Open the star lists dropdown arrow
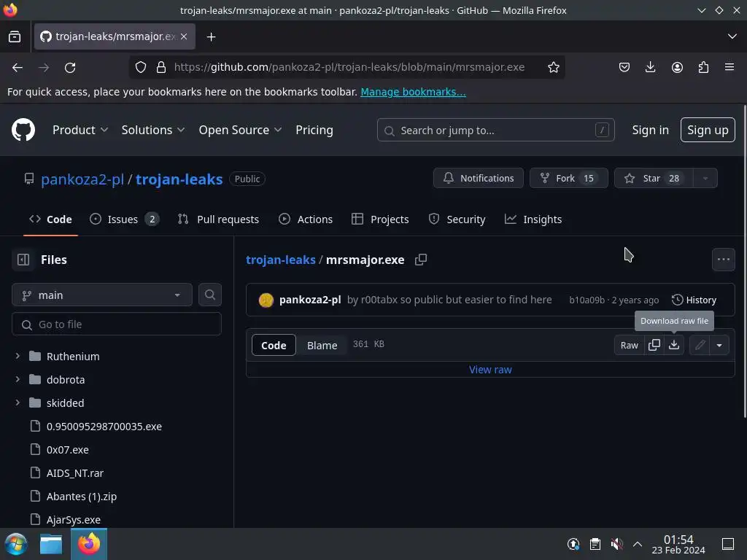Viewport: 747px width, 560px height. coord(705,178)
